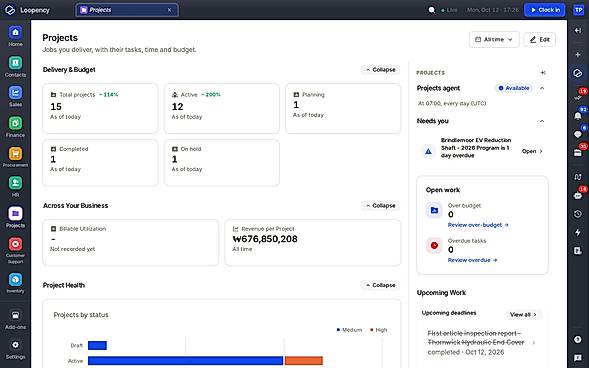Collapse the Project Health section
Viewport: 589px width, 368px height.
point(381,285)
